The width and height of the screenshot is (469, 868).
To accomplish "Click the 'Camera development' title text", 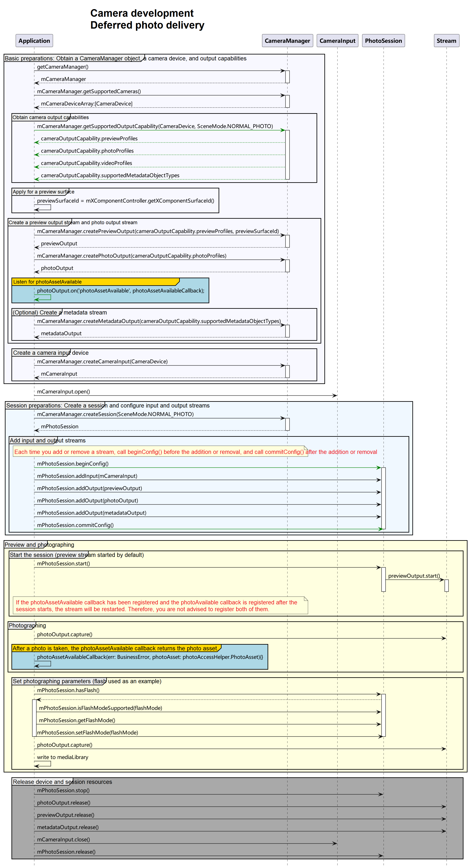I will click(142, 13).
